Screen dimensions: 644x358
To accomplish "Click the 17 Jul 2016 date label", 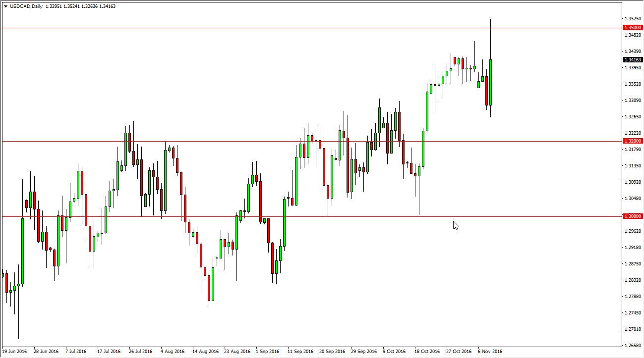I will pyautogui.click(x=109, y=352).
